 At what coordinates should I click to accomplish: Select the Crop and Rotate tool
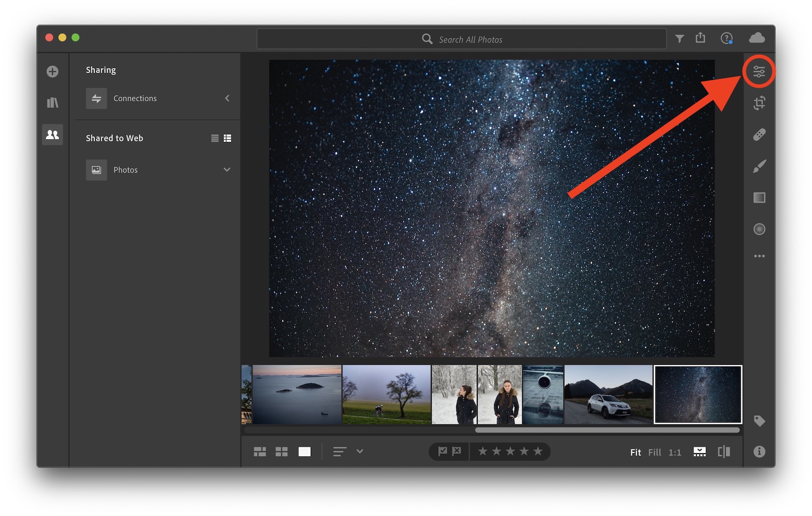tap(759, 103)
